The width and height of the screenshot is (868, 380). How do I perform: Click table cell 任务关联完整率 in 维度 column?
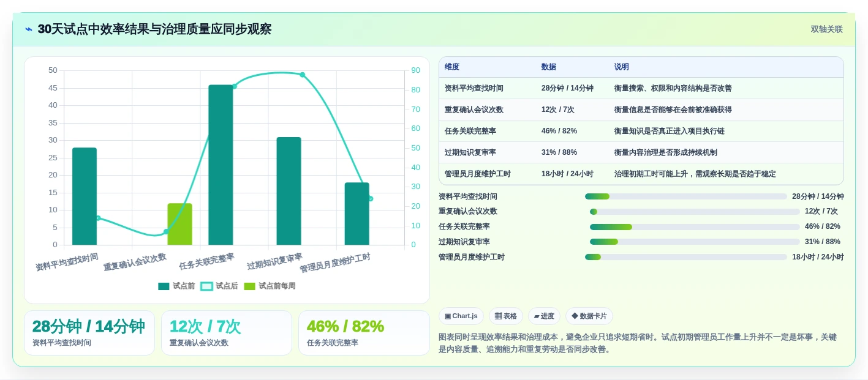coord(470,131)
